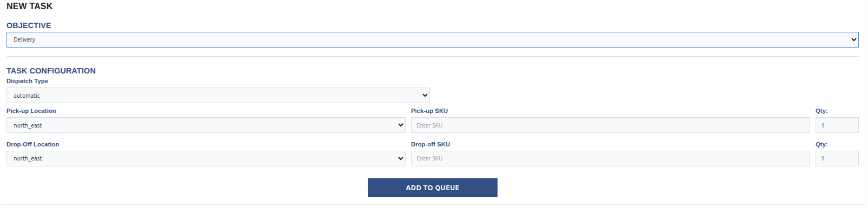868x208 pixels.
Task: Click the Pick-up Location label
Action: click(x=31, y=111)
